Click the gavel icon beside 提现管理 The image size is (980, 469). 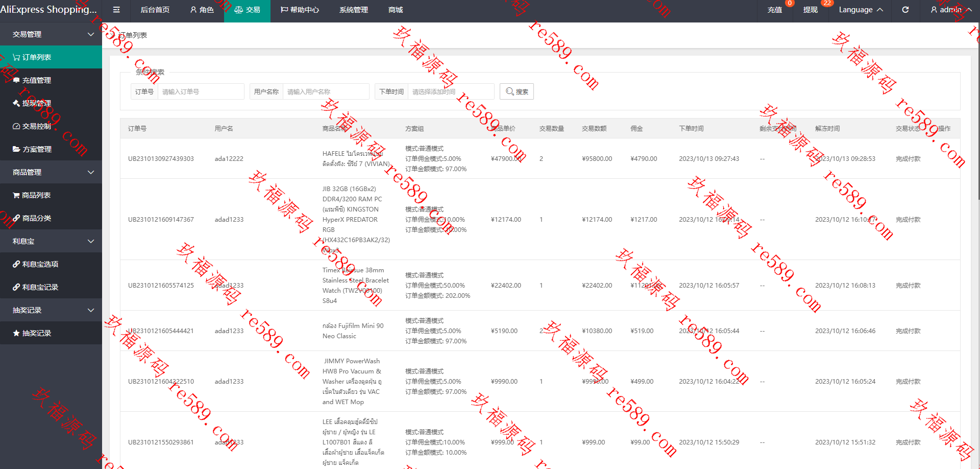pos(16,103)
